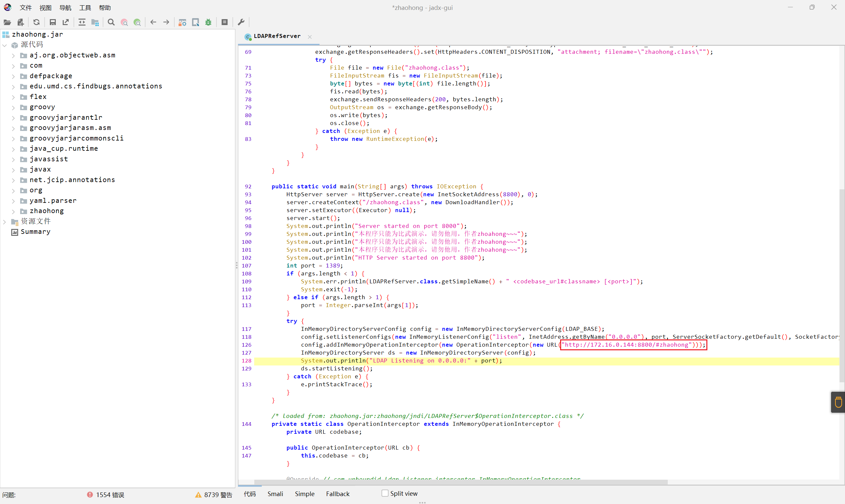Open the debugger green bug icon
The width and height of the screenshot is (845, 504).
pyautogui.click(x=208, y=22)
